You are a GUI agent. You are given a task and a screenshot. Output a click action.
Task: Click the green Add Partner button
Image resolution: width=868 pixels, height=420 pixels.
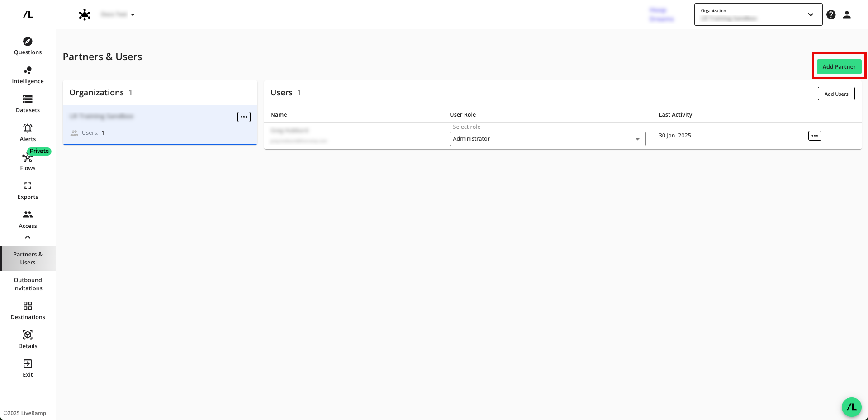pos(839,66)
